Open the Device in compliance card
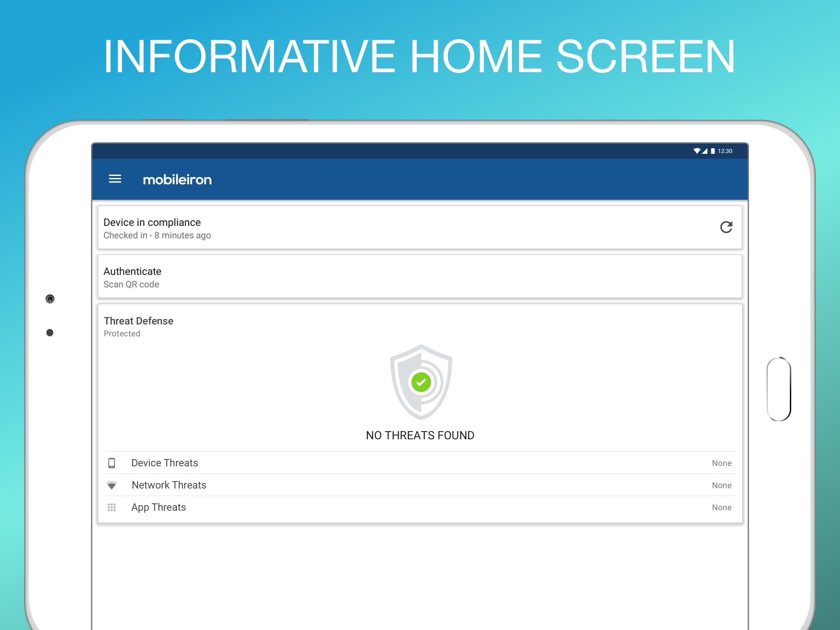The width and height of the screenshot is (840, 630). (x=420, y=227)
